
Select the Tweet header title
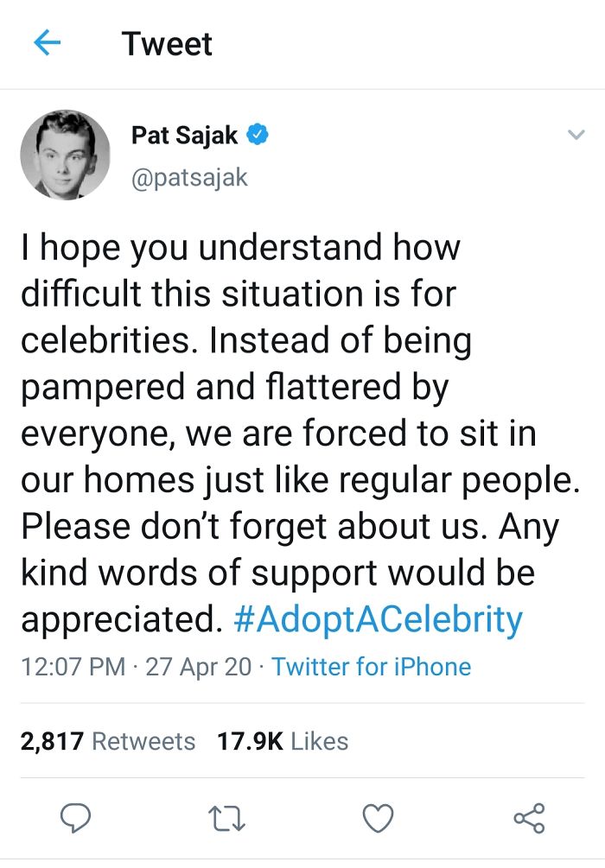coord(168,43)
